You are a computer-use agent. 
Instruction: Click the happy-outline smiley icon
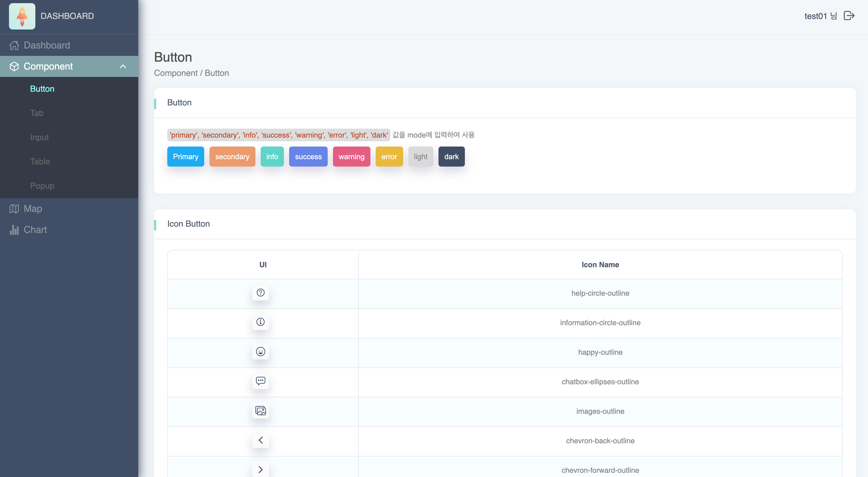pos(260,352)
